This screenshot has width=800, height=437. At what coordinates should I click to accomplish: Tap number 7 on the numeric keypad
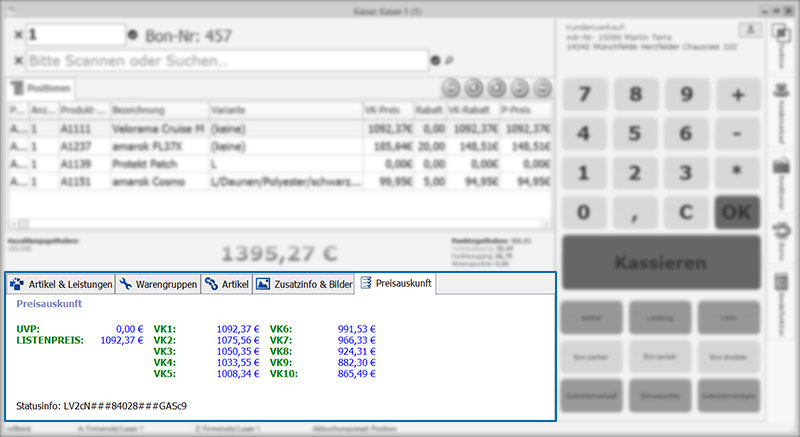coord(585,94)
